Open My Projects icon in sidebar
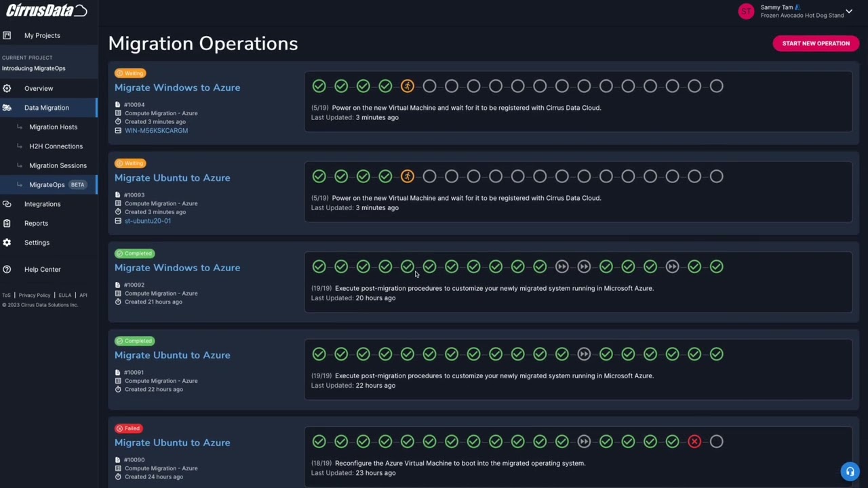The image size is (868, 488). (x=7, y=35)
